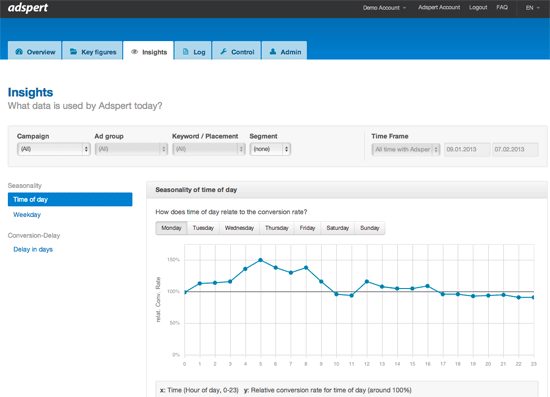The image size is (550, 397).
Task: Click the Insights page heading
Action: pos(31,92)
